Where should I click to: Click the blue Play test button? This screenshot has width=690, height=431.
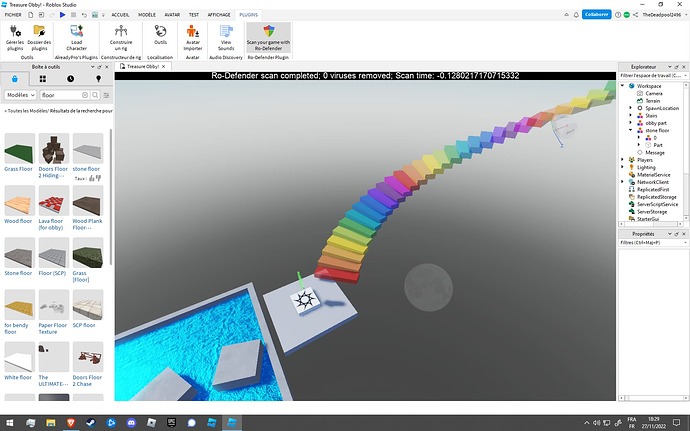point(62,15)
